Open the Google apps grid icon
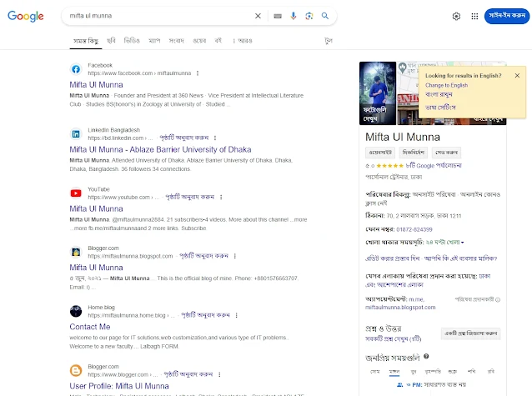This screenshot has width=532, height=396. (474, 17)
